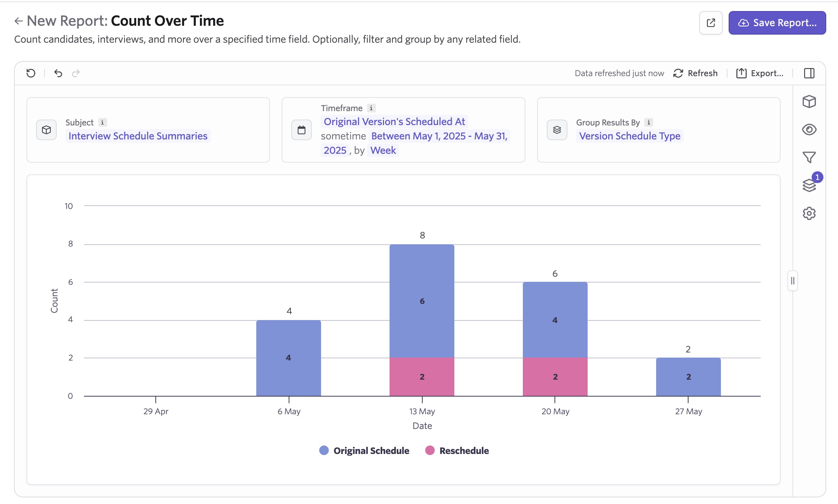Click the back arrow beside New Report
This screenshot has height=504, width=838.
point(18,21)
